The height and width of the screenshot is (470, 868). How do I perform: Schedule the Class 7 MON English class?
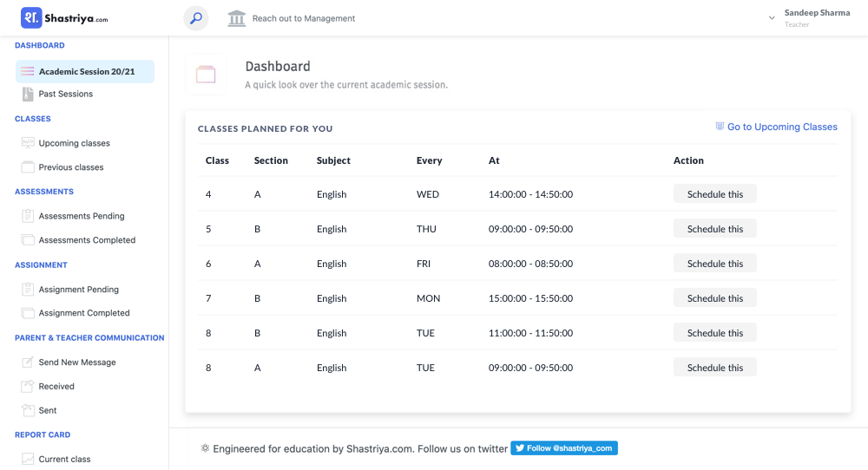pyautogui.click(x=714, y=298)
